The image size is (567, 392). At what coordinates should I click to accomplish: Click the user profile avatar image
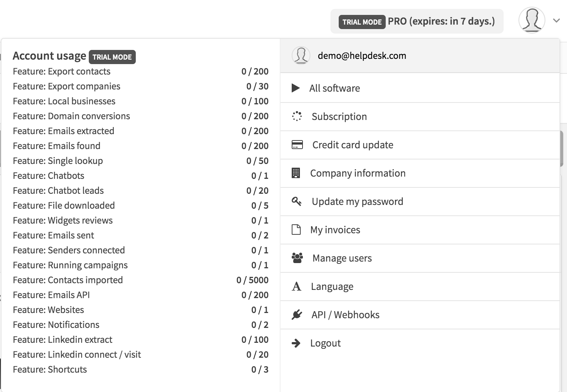click(x=532, y=20)
